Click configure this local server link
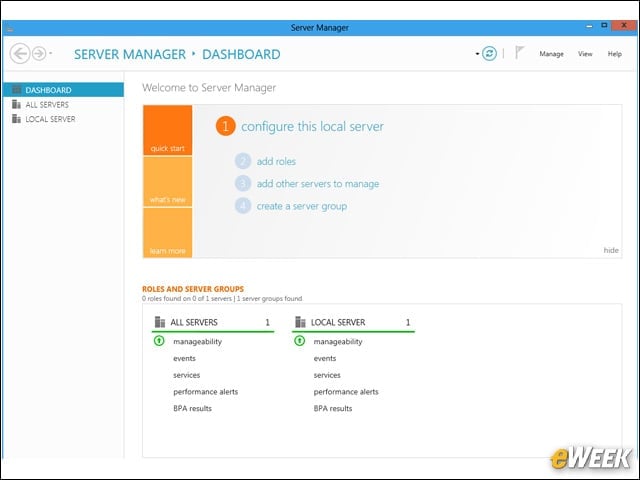 coord(312,126)
